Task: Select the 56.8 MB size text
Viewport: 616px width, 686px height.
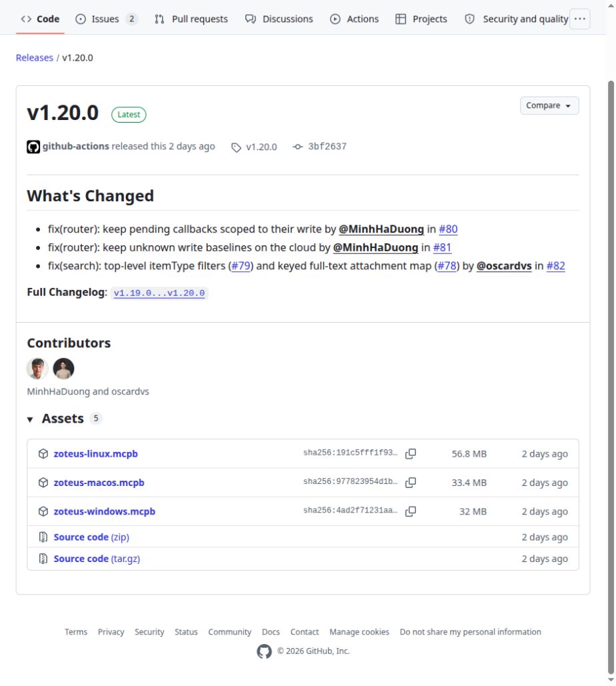Action: point(469,454)
